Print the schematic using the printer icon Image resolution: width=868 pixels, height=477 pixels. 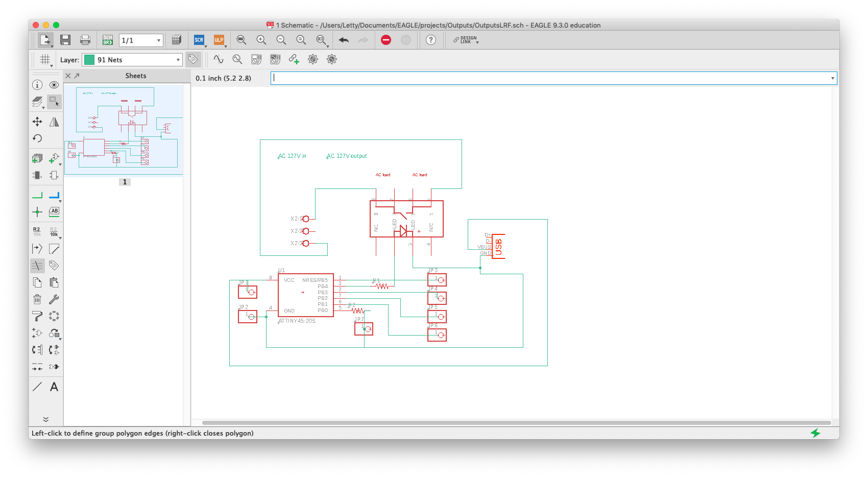coord(85,40)
